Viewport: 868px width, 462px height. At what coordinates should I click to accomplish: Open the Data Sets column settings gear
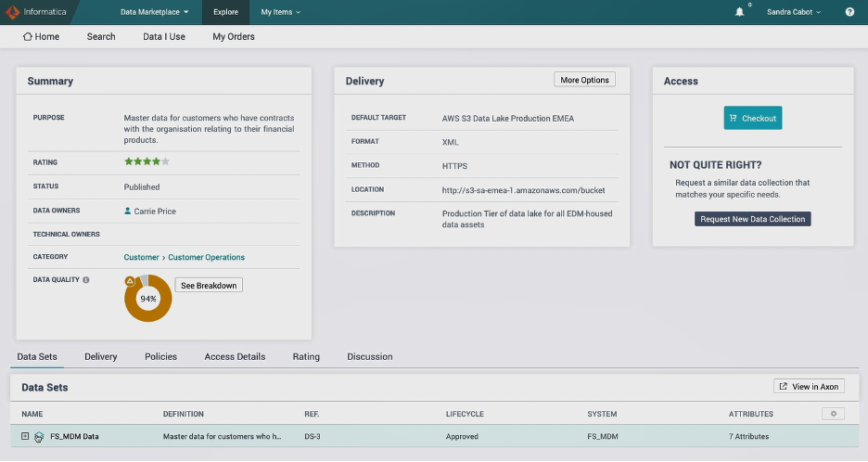(x=833, y=414)
